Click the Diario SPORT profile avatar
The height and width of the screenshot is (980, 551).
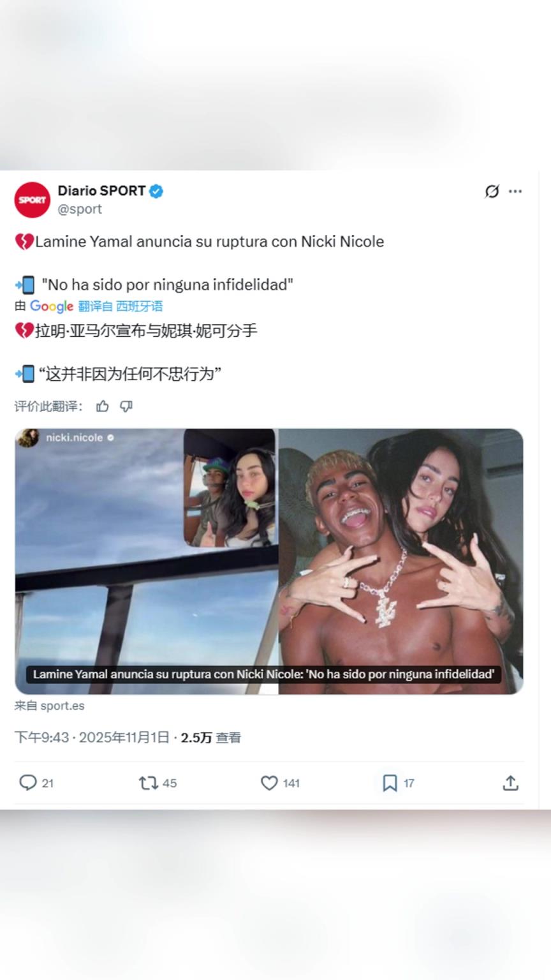tap(32, 200)
